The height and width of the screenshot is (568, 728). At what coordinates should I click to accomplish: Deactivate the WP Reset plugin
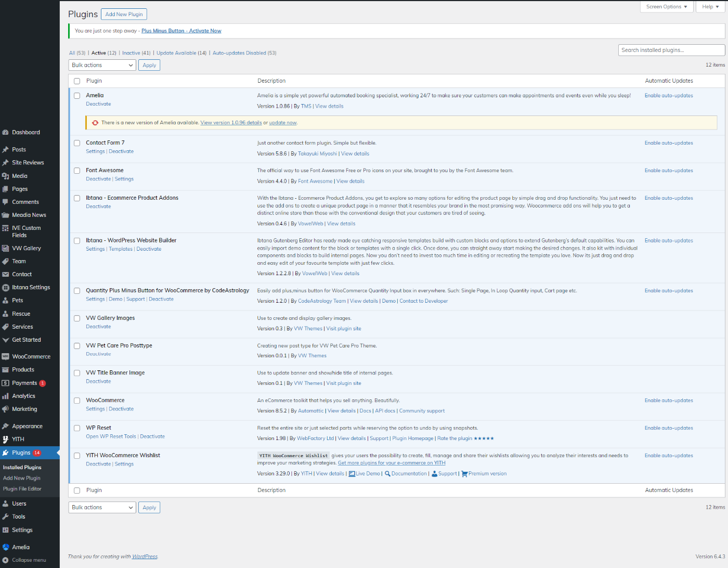tap(152, 436)
